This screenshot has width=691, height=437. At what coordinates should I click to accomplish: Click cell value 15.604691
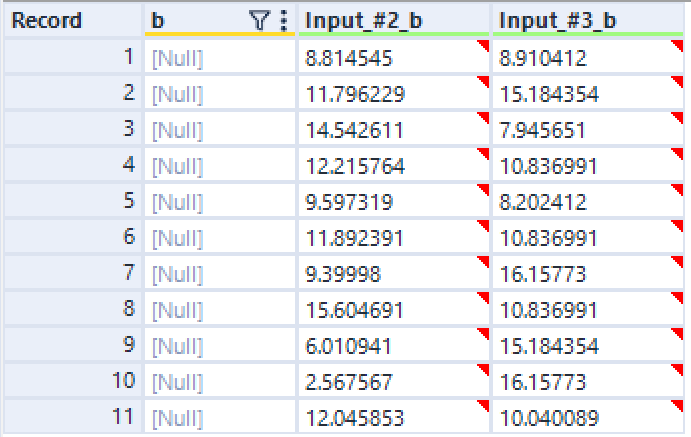[354, 311]
